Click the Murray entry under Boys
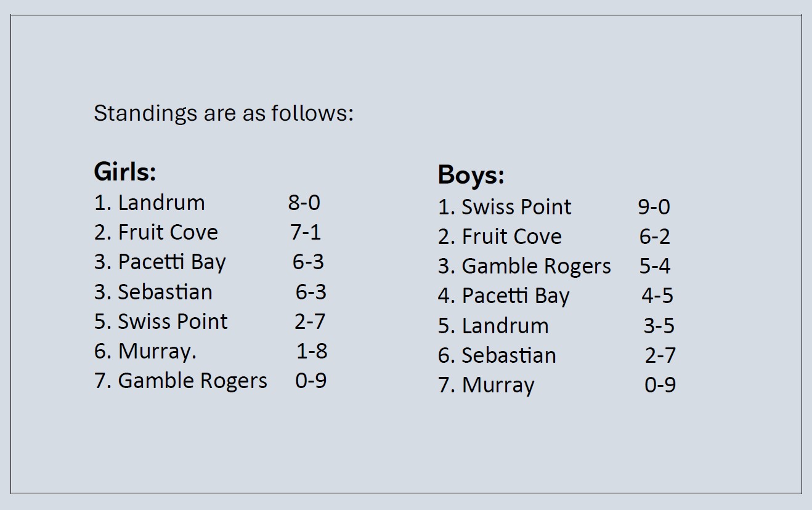812x510 pixels. (498, 385)
